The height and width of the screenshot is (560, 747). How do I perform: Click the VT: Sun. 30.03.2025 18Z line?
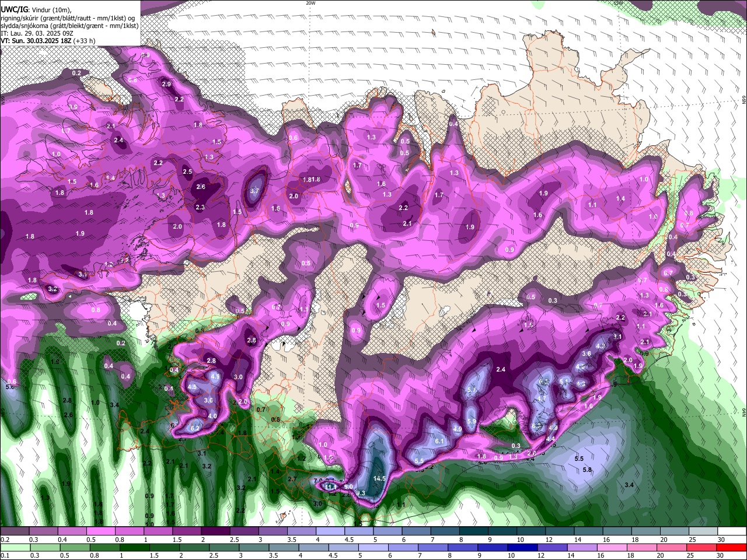click(x=48, y=41)
